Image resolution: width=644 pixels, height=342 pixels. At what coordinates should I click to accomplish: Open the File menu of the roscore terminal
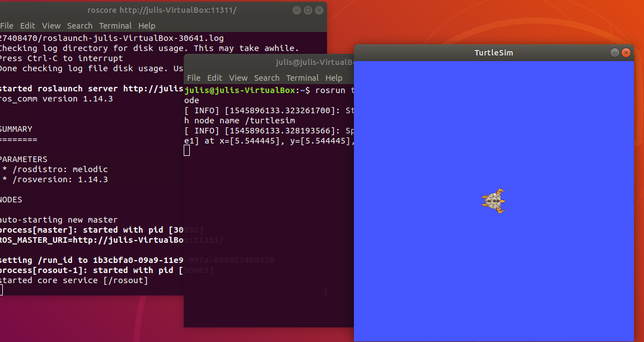point(6,25)
